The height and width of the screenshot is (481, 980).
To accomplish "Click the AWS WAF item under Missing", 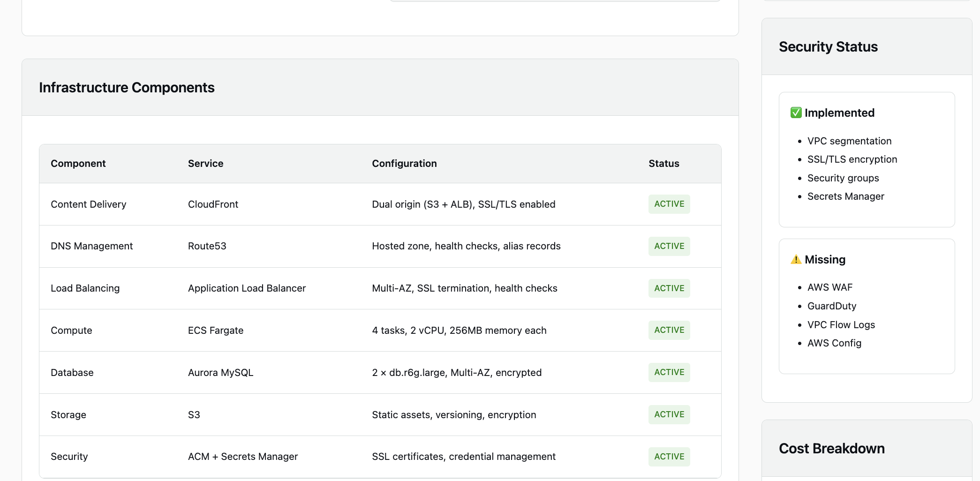I will (829, 287).
